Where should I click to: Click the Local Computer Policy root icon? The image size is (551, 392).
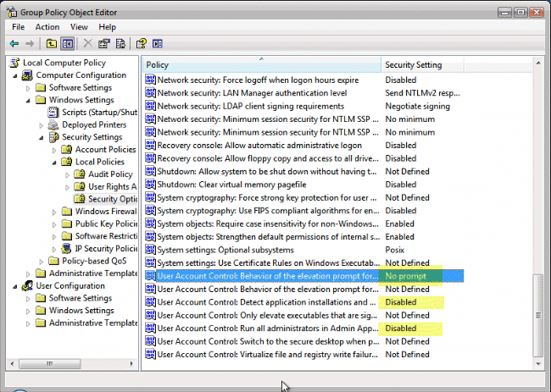(x=14, y=63)
